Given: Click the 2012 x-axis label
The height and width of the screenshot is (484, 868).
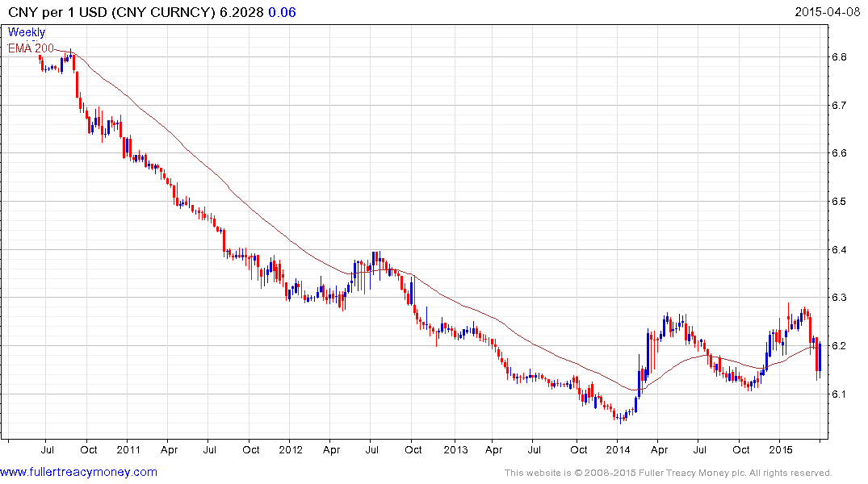Looking at the screenshot, I should [x=291, y=449].
